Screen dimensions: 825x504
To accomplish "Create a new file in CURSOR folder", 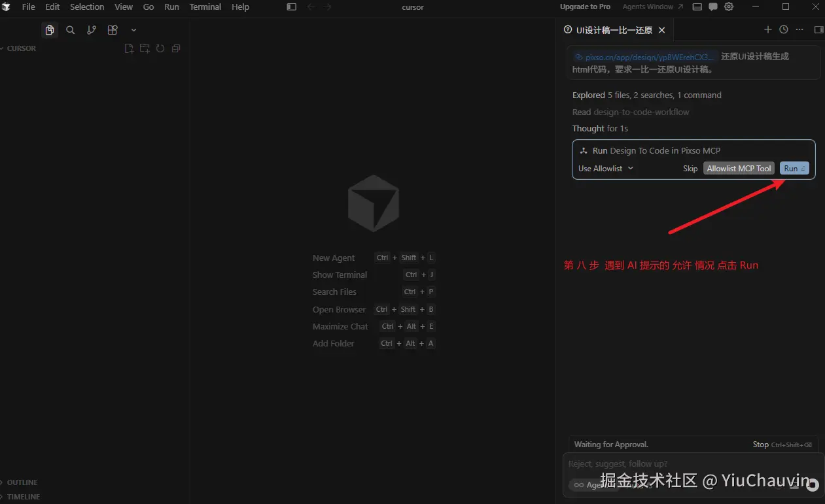I will [x=129, y=48].
